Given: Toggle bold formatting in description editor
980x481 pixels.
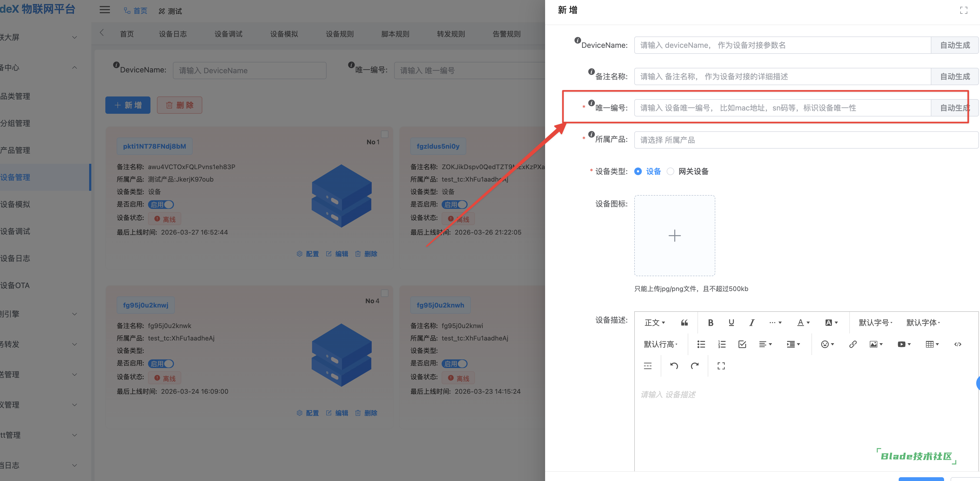Looking at the screenshot, I should tap(710, 323).
